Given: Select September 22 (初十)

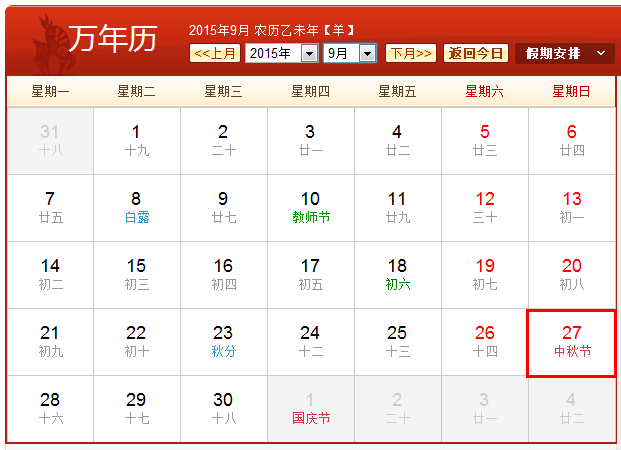Looking at the screenshot, I should pyautogui.click(x=137, y=341).
